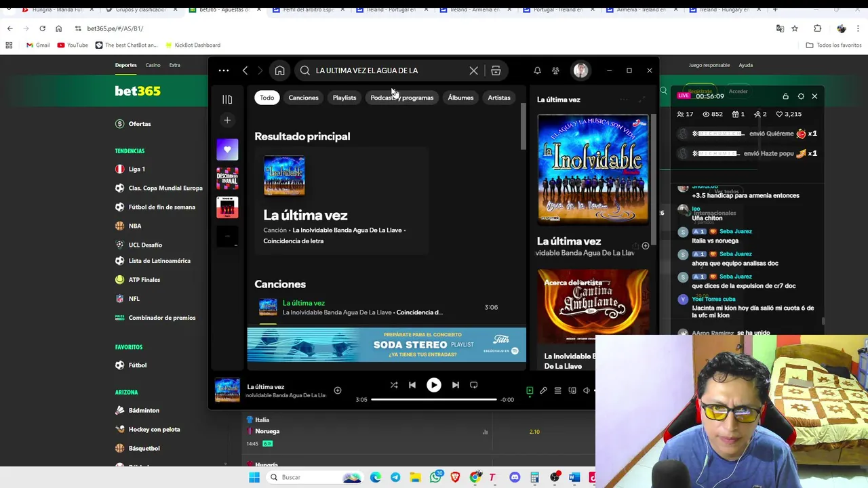The height and width of the screenshot is (488, 868).
Task: Toggle shuffle playback
Action: pos(394,385)
